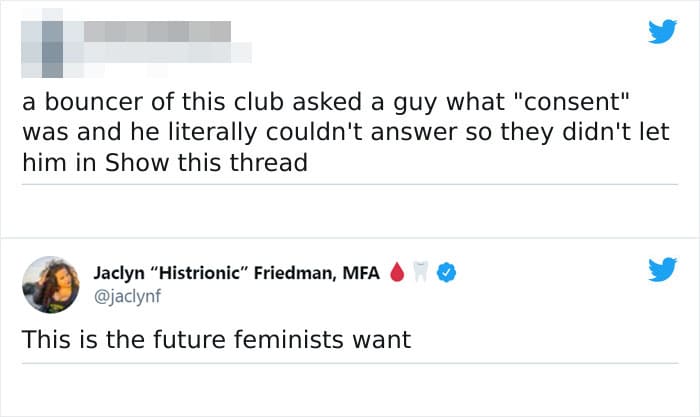The image size is (700, 417).
Task: Click the Twitter bird icon on the top tweet
Action: click(x=661, y=32)
